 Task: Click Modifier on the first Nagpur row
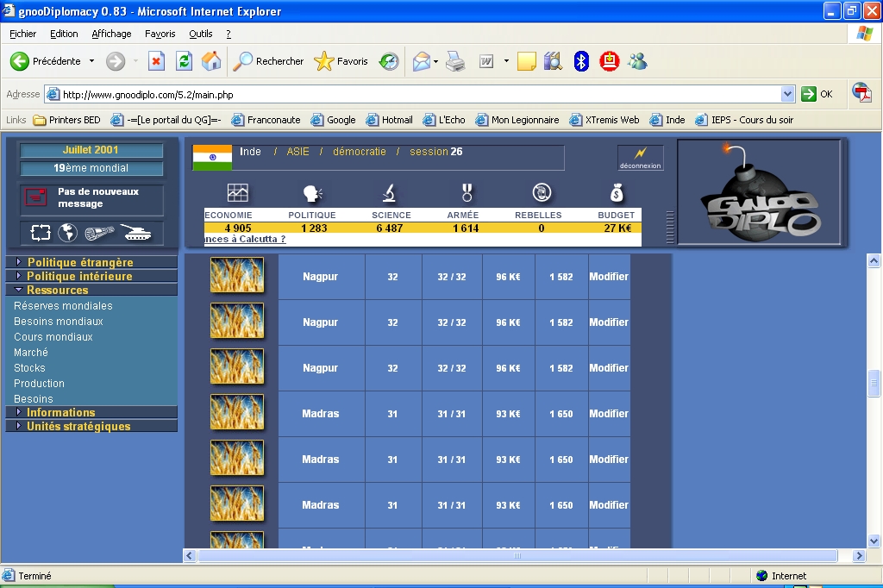point(609,277)
